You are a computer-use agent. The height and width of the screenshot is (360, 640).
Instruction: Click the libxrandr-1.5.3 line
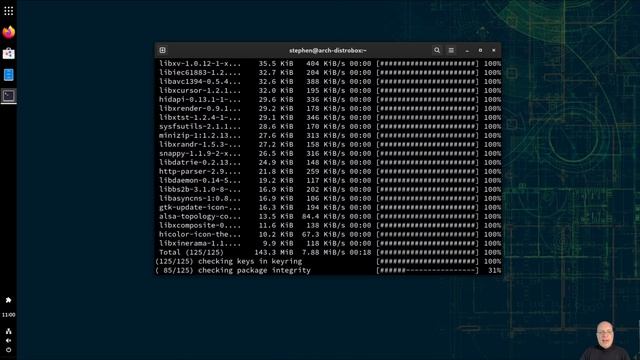point(330,144)
